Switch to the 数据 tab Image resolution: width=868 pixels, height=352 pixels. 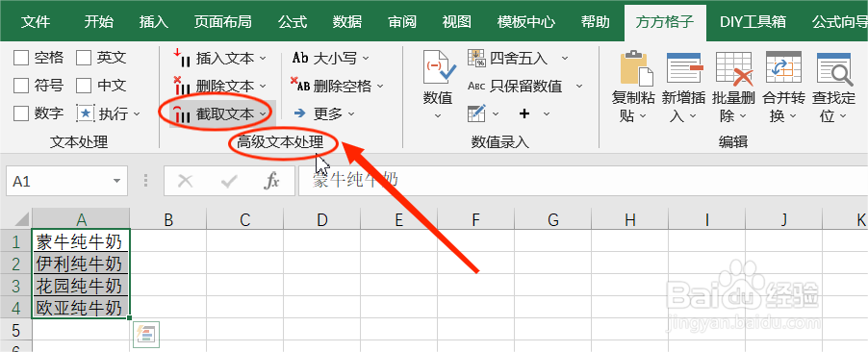point(347,21)
